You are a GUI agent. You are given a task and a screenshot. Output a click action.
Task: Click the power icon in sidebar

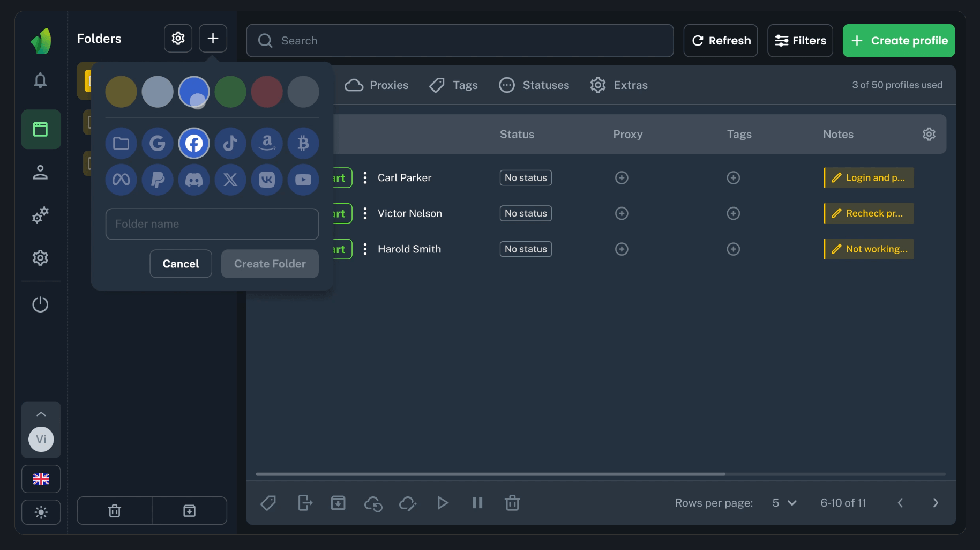tap(40, 304)
